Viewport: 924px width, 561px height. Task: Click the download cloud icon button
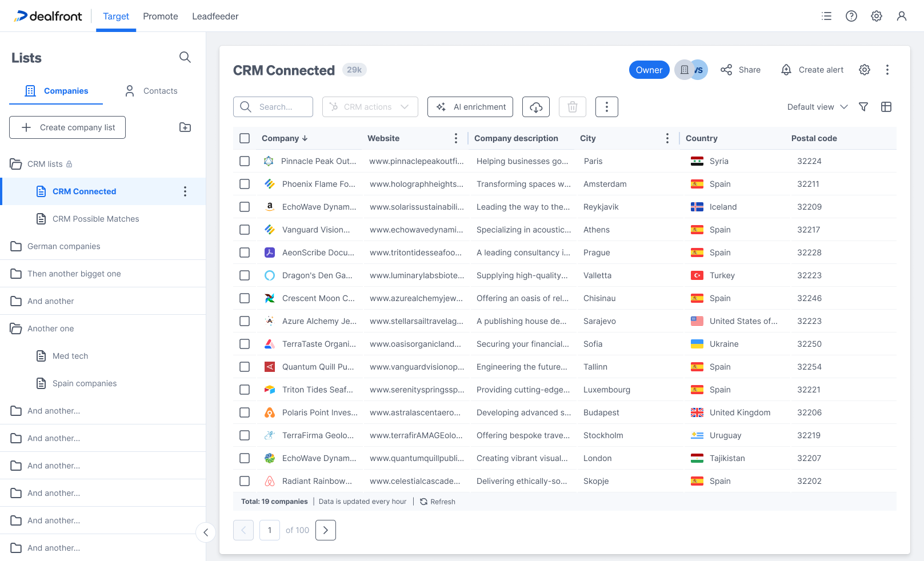tap(536, 107)
